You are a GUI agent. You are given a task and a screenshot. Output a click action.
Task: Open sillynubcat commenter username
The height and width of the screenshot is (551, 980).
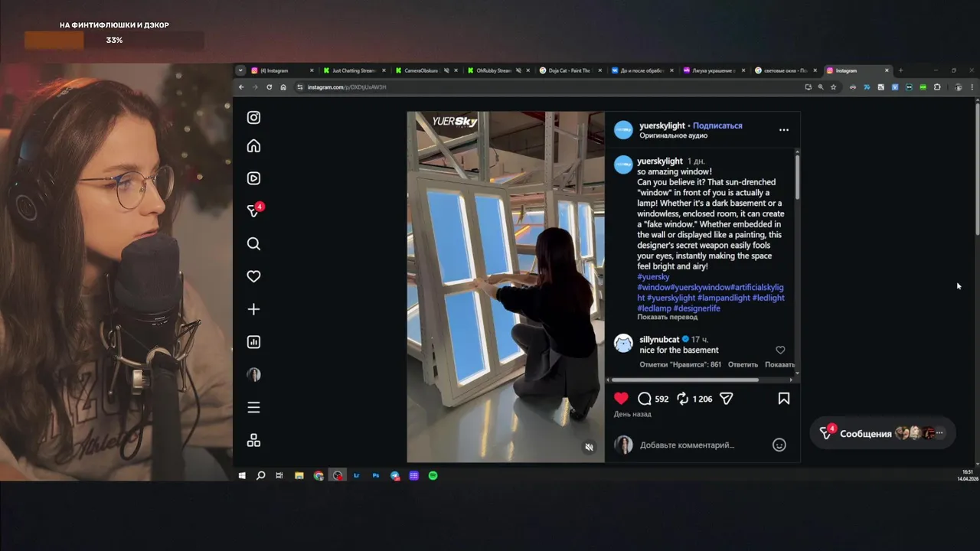click(659, 339)
